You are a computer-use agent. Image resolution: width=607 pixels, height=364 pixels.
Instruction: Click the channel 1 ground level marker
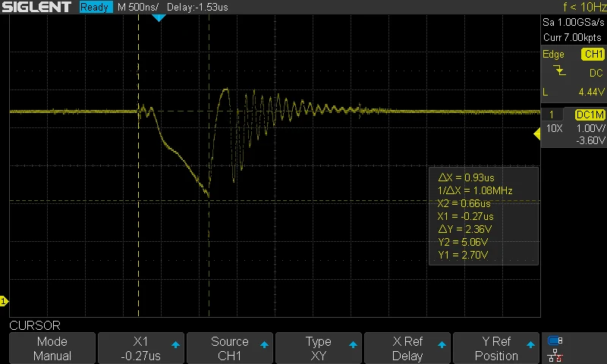pos(4,301)
